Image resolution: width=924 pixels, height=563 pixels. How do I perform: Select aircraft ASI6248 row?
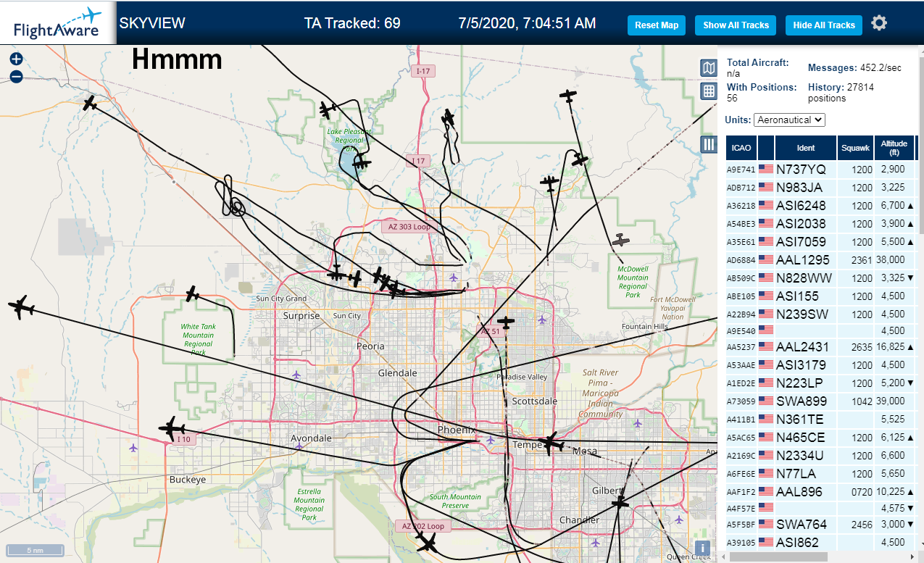click(823, 206)
